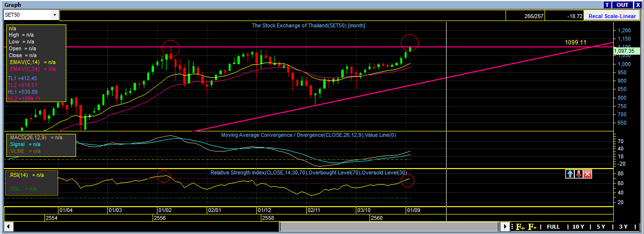Click the Stock Exchange of Thailand chart title
Image resolution: width=644 pixels, height=234 pixels.
308,25
